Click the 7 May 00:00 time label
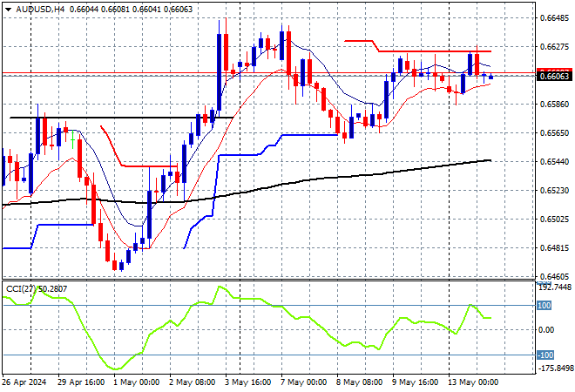This screenshot has height=392, width=575. (x=303, y=382)
